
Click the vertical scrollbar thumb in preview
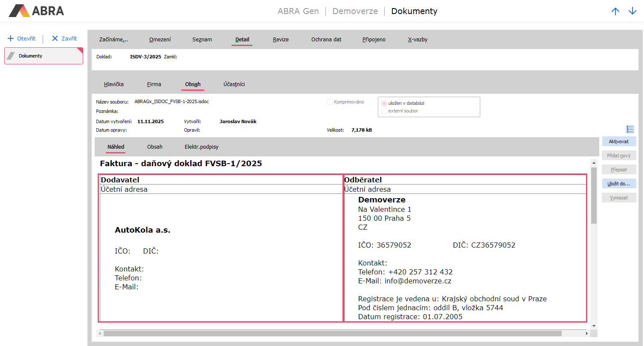pyautogui.click(x=594, y=195)
